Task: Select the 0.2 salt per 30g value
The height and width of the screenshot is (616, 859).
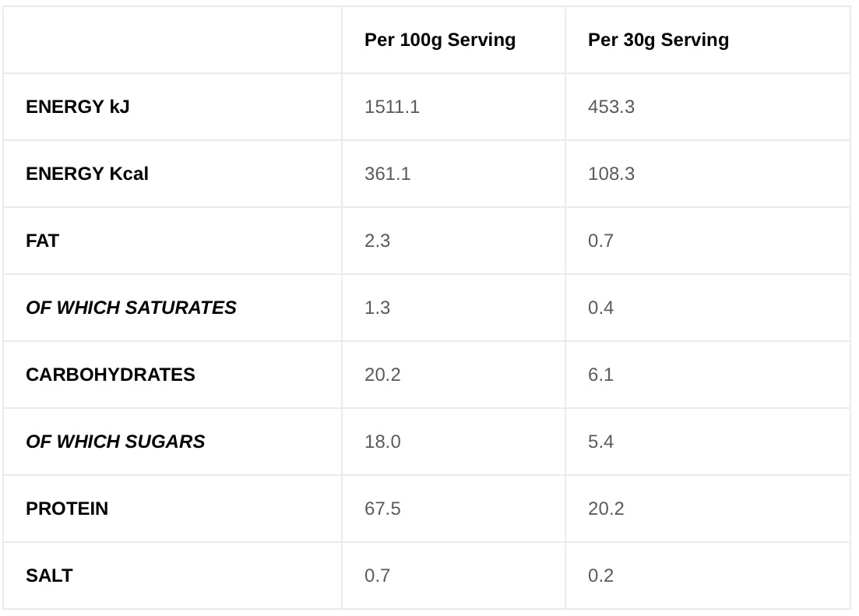Action: point(600,576)
